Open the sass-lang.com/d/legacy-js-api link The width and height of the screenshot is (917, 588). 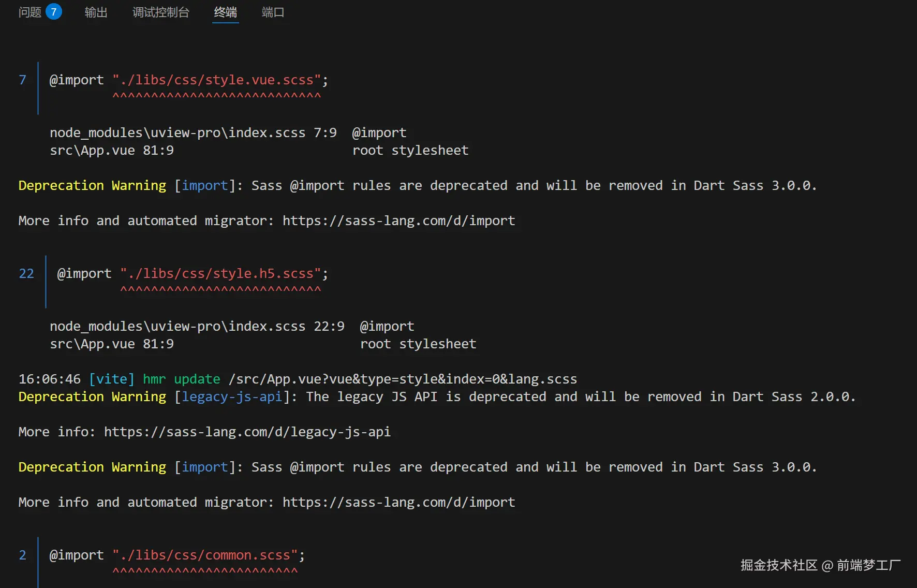247,432
